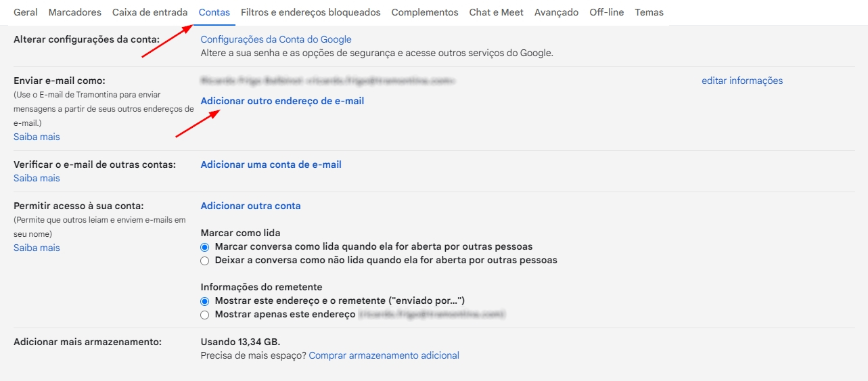This screenshot has width=868, height=381.
Task: Open Filtros e endereços bloqueados tab
Action: [311, 12]
